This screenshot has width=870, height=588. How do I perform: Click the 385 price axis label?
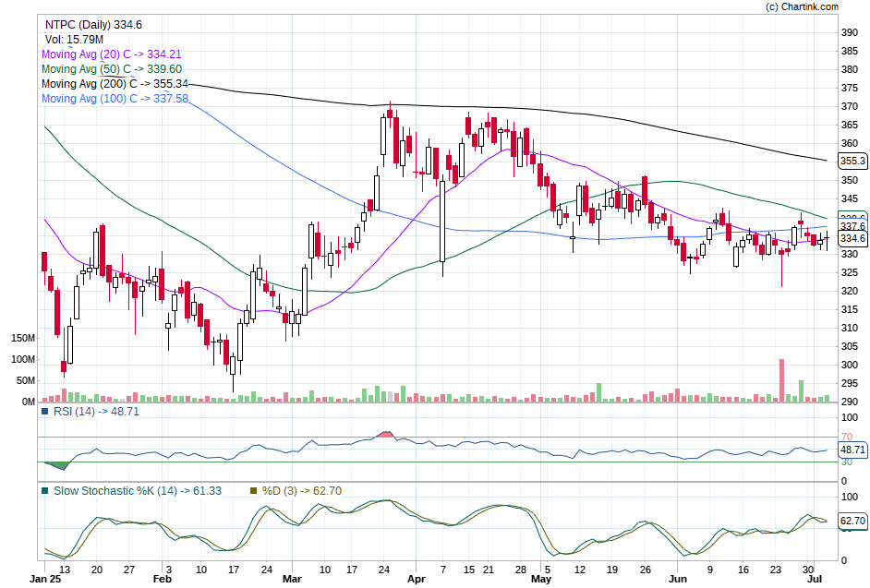[x=850, y=51]
